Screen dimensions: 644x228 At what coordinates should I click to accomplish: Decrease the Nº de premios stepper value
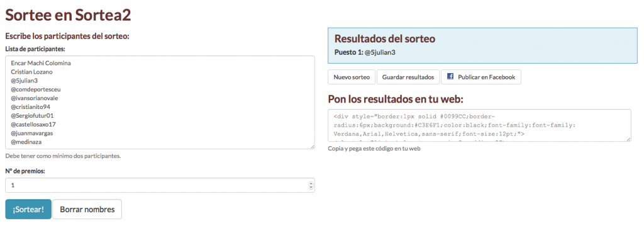[311, 187]
